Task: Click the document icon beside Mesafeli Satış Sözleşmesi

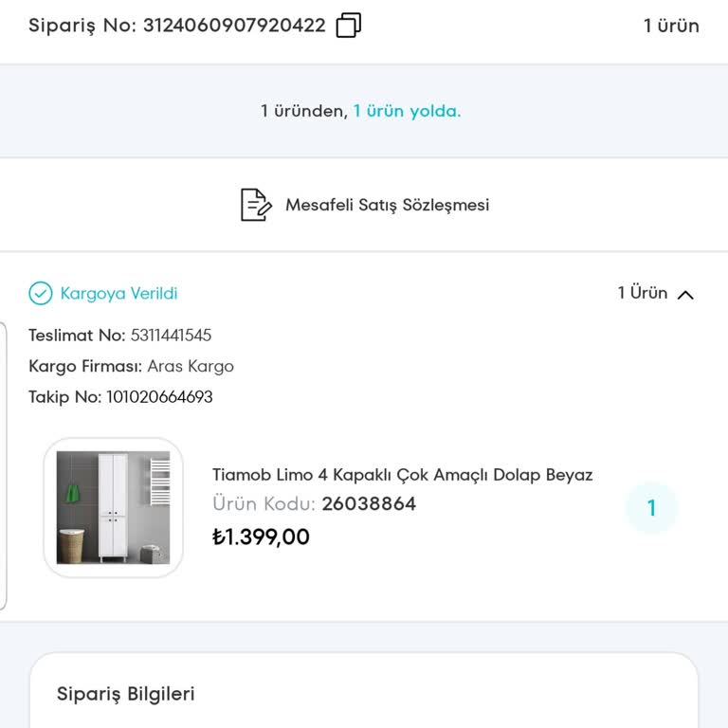Action: [255, 205]
